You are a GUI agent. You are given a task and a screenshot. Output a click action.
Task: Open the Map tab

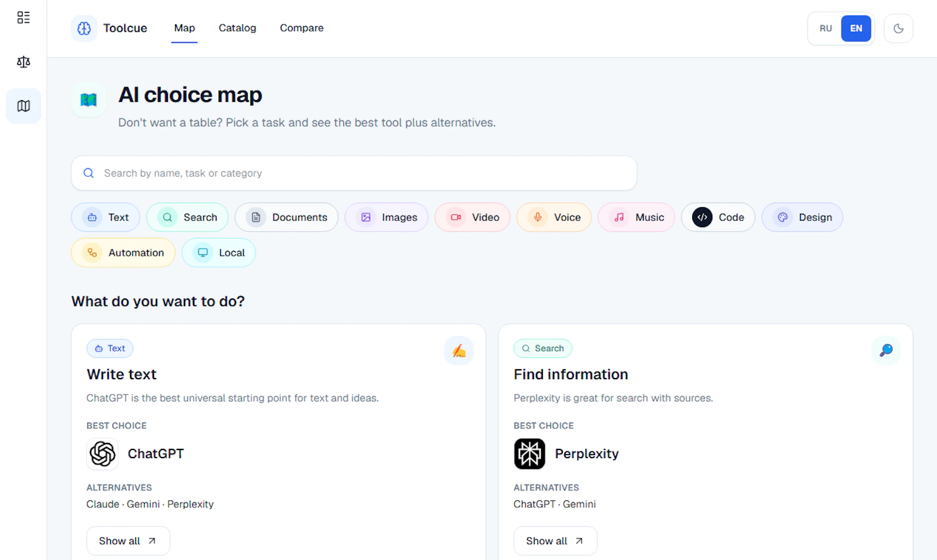pyautogui.click(x=184, y=28)
